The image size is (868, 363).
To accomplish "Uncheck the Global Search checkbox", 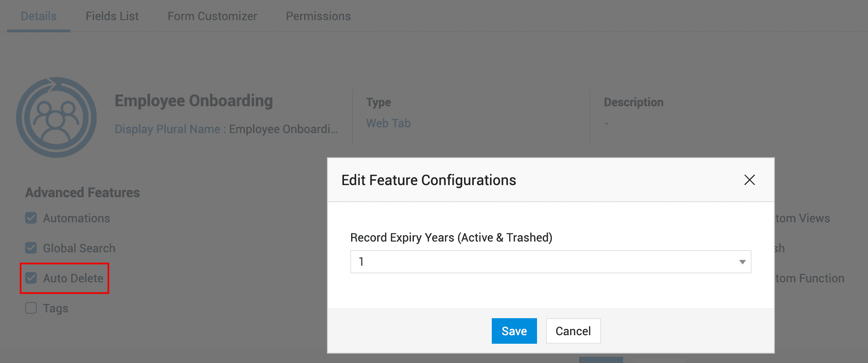I will tap(31, 248).
